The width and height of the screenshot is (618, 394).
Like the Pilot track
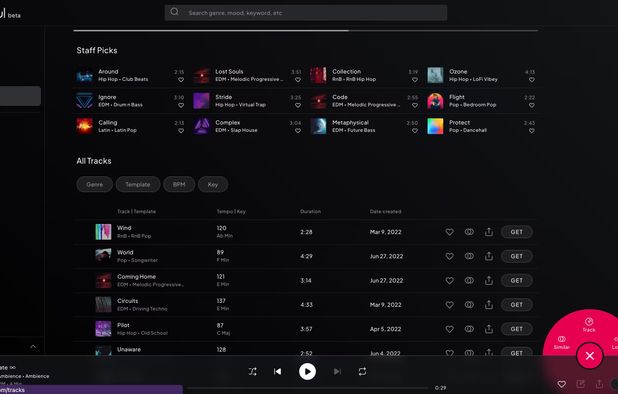click(x=449, y=329)
